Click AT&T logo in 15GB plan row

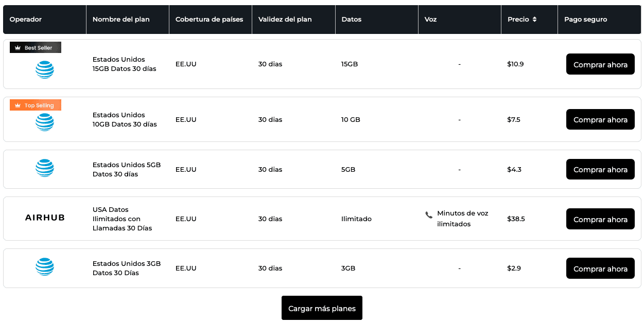tap(45, 69)
